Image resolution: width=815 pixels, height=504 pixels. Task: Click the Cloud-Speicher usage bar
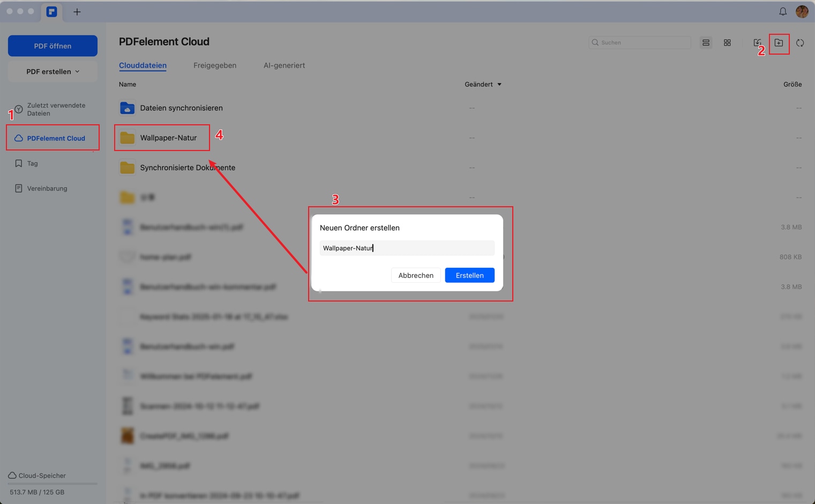pos(53,484)
